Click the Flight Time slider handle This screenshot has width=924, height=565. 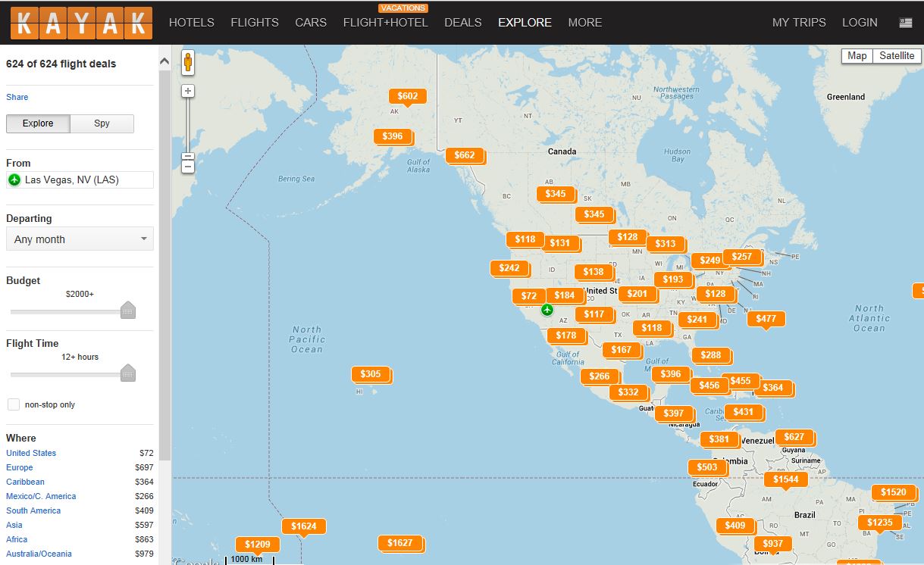(x=128, y=373)
